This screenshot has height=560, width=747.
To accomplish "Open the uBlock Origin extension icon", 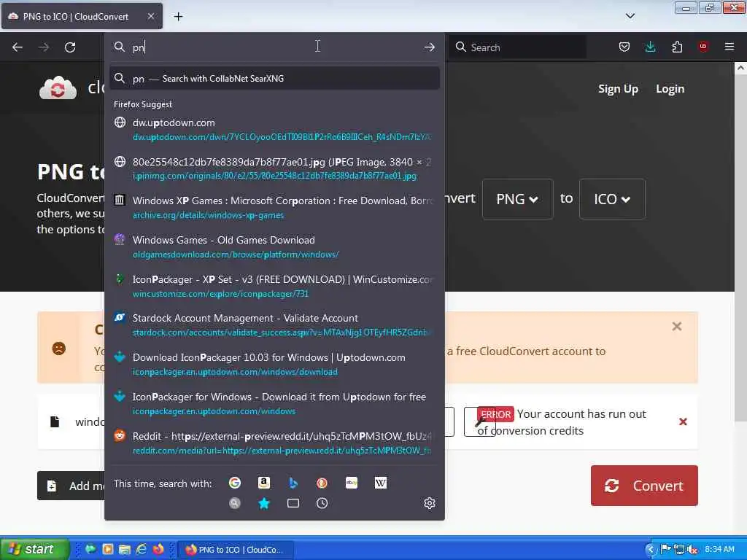I will pyautogui.click(x=703, y=47).
